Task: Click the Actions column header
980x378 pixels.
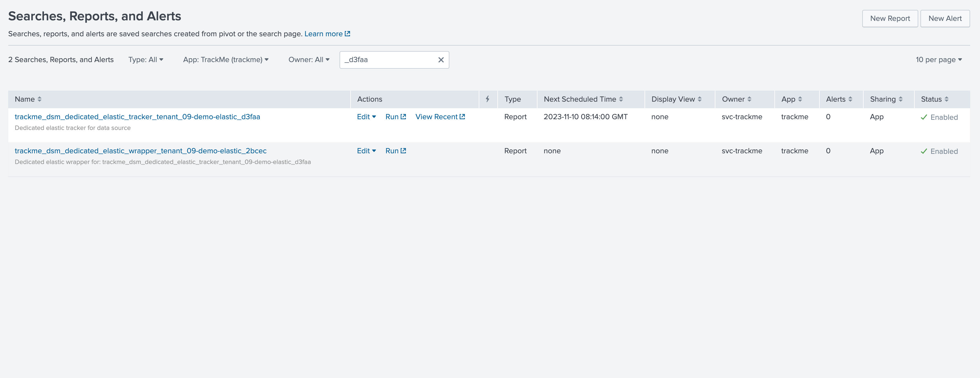Action: (x=369, y=99)
